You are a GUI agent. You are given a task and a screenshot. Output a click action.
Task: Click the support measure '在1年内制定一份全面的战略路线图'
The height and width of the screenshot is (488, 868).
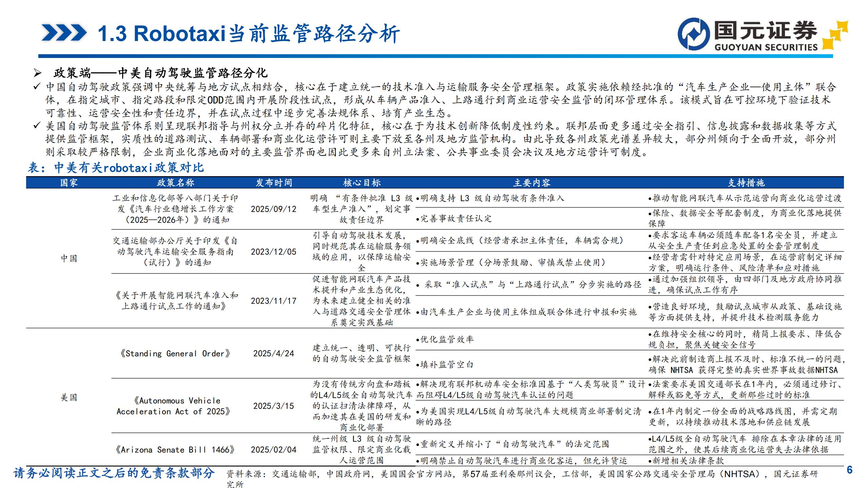[x=743, y=417]
